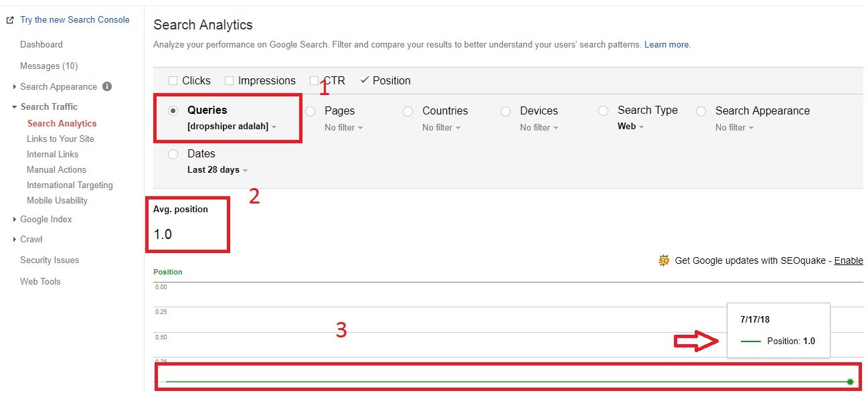Enable the Impressions checkbox
Viewport: 868px width, 393px height.
point(230,80)
